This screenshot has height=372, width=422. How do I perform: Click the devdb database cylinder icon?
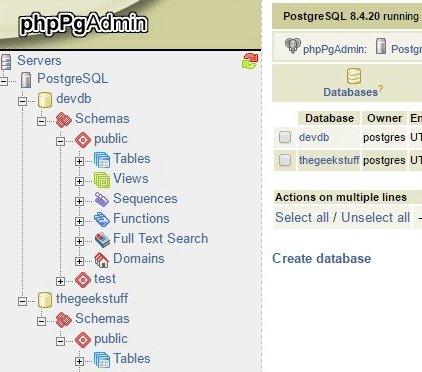[45, 100]
